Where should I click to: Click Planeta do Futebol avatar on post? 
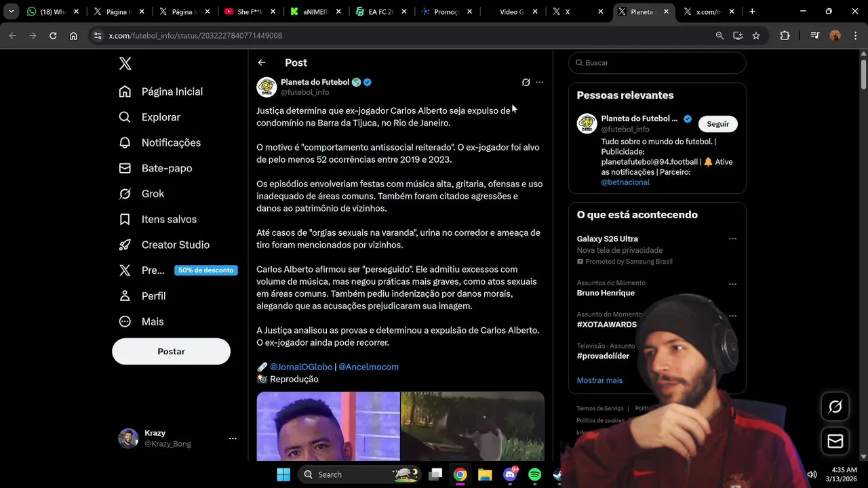click(x=267, y=87)
